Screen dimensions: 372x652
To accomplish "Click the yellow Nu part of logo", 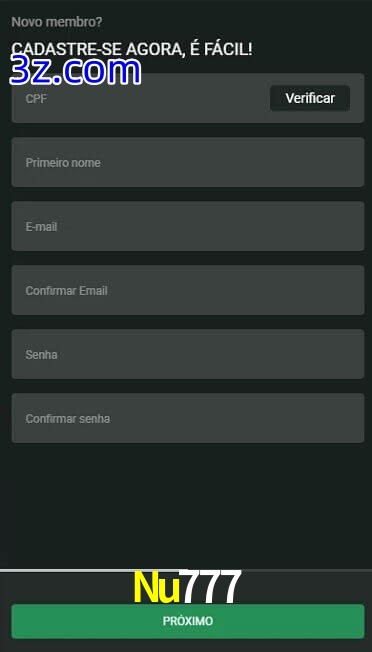I will coord(157,587).
